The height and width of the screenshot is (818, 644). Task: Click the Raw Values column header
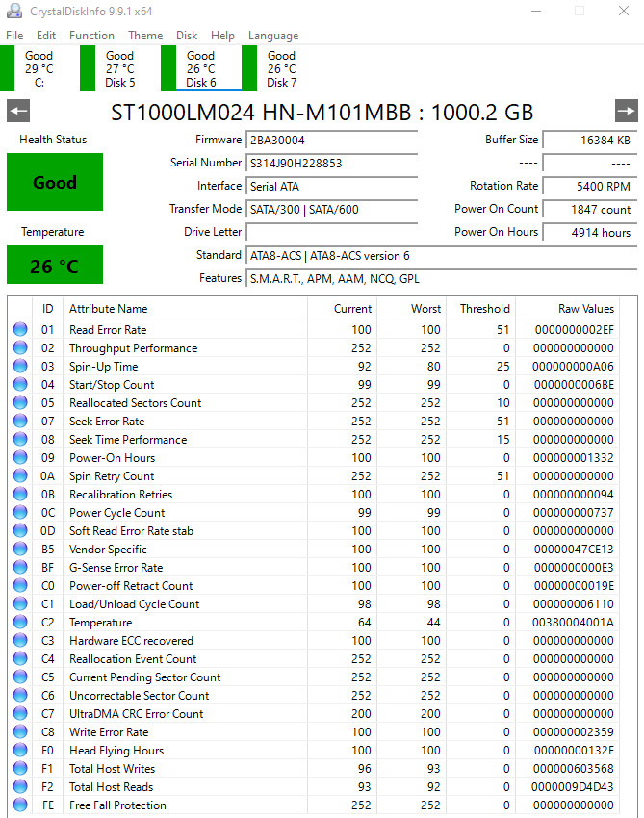[x=566, y=309]
